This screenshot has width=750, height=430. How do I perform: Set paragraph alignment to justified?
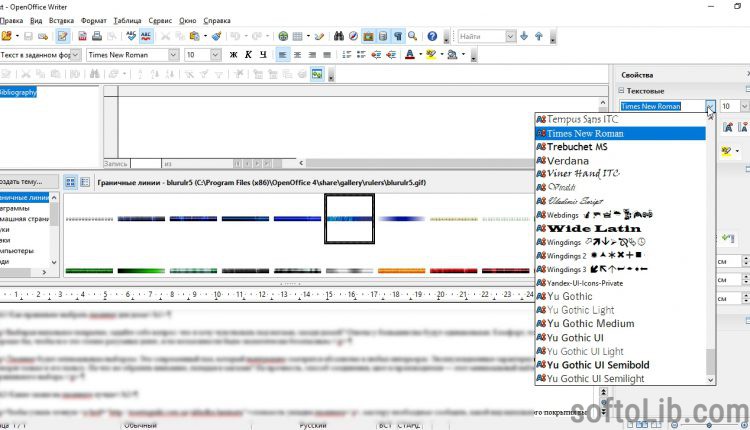pyautogui.click(x=327, y=55)
